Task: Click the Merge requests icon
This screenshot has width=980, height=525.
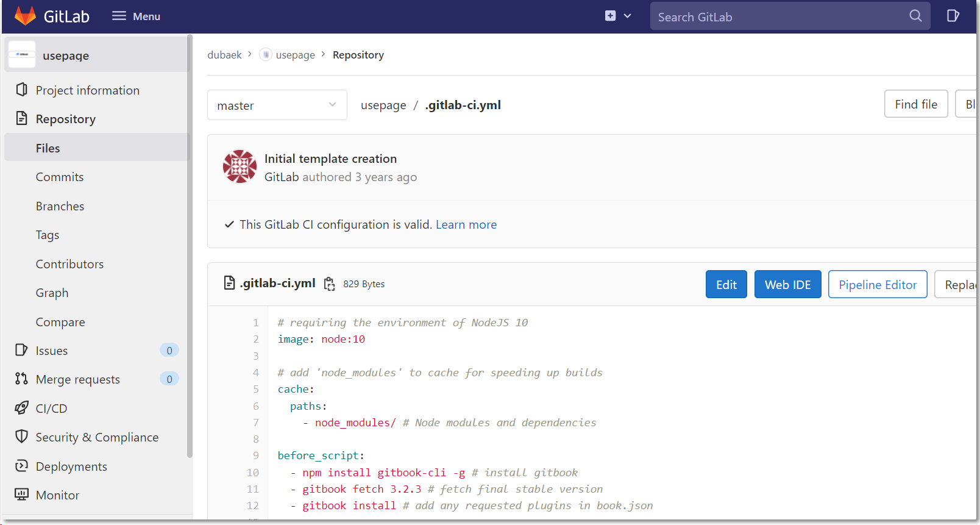Action: [21, 379]
